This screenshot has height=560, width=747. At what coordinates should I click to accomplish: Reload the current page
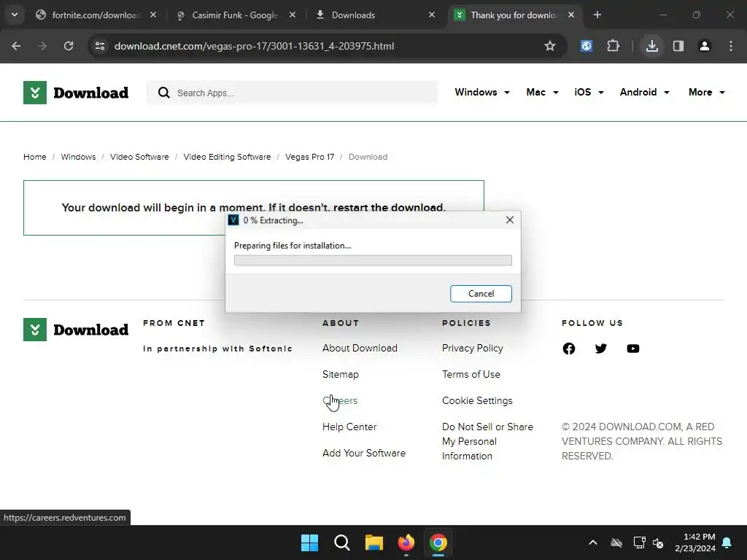(x=69, y=46)
